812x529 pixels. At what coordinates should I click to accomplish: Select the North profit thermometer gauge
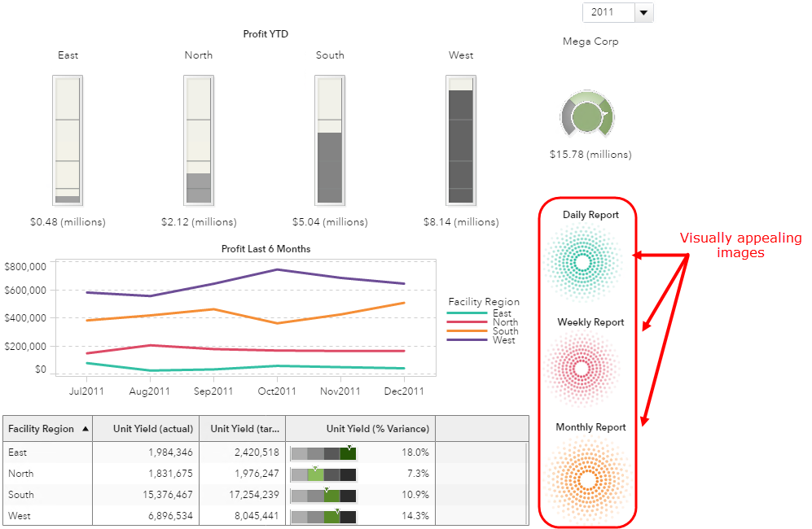199,140
